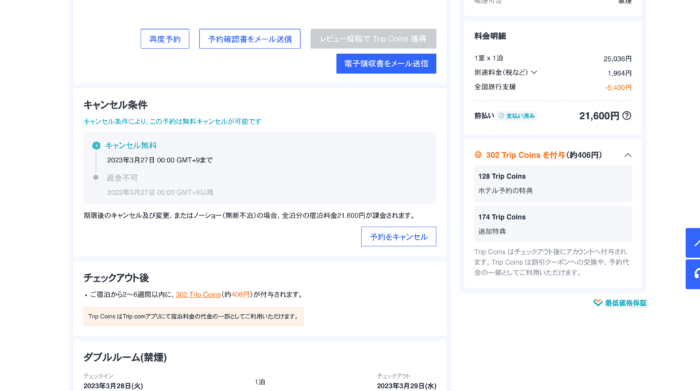Click the 21,600円 total amount
This screenshot has width=700, height=391.
point(599,116)
